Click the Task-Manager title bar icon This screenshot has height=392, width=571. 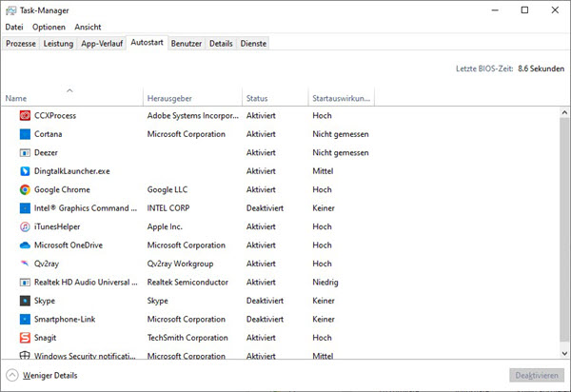coord(10,10)
